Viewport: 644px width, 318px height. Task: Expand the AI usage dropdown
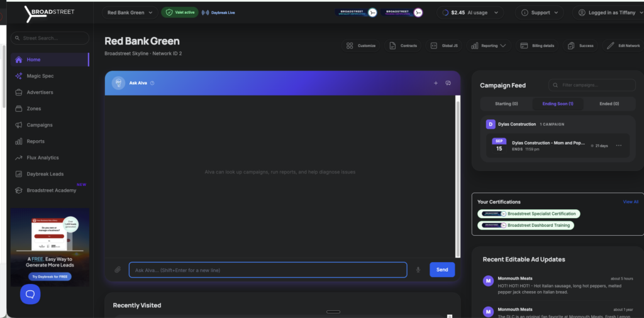470,13
